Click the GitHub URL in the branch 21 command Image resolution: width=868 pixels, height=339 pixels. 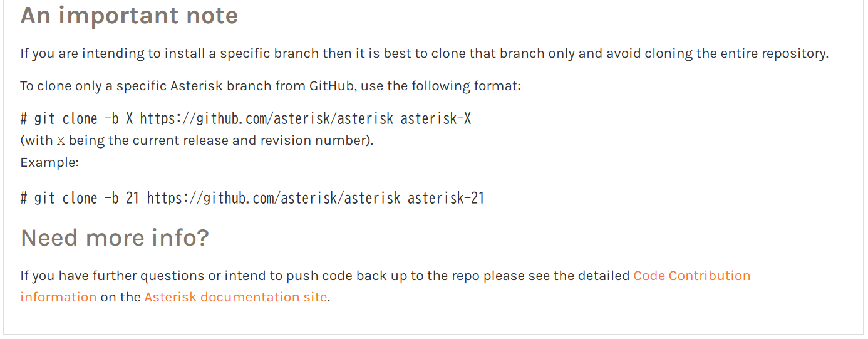click(x=273, y=199)
